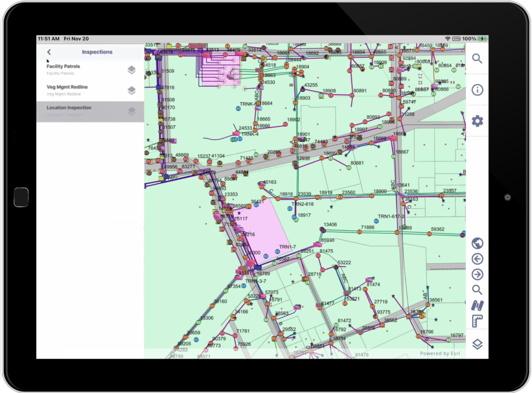Viewport: 532px width, 393px height.
Task: Toggle Facility Patrols layer visibility
Action: [x=131, y=69]
